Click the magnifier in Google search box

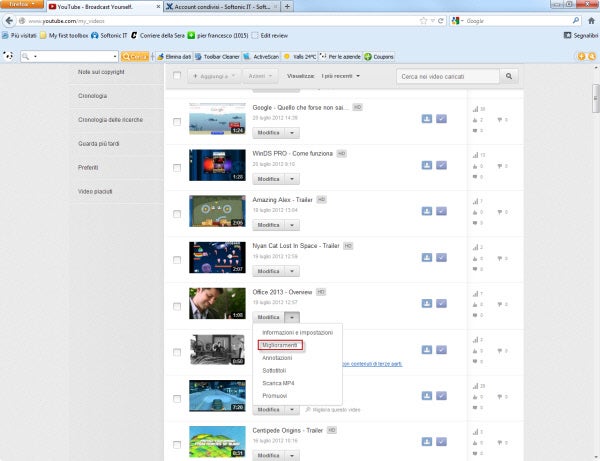pos(576,21)
